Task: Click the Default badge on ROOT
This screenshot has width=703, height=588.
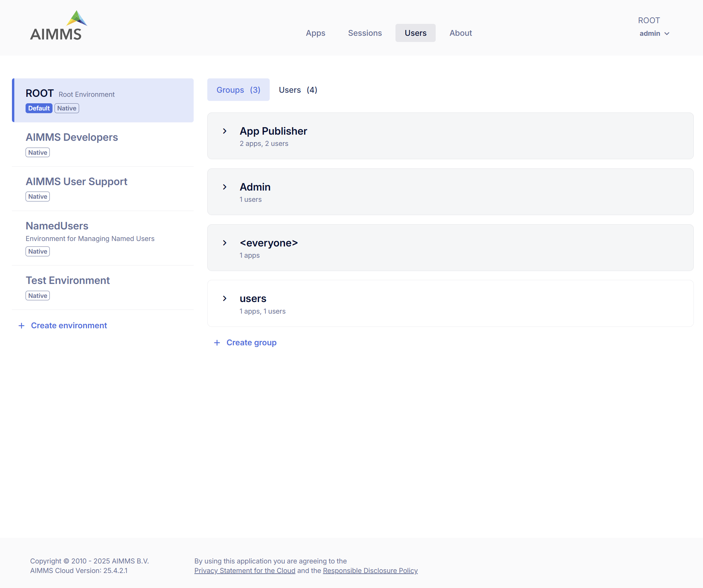Action: pyautogui.click(x=39, y=108)
